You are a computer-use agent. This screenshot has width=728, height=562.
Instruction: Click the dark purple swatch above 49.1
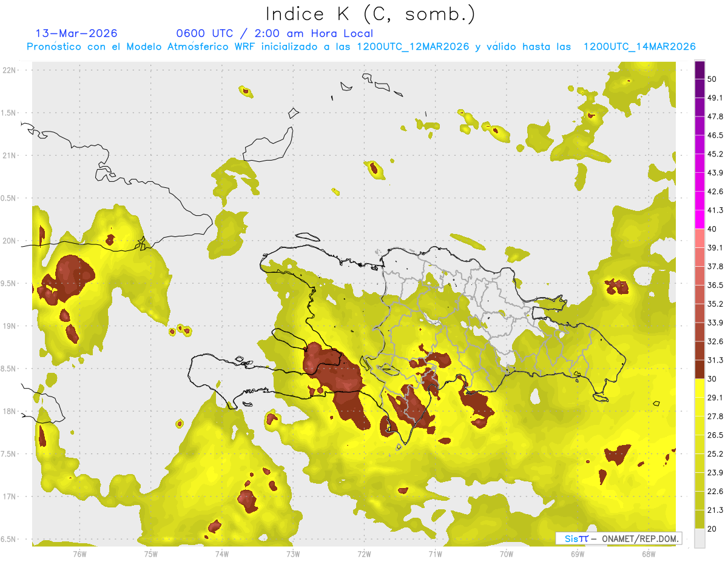click(x=699, y=88)
